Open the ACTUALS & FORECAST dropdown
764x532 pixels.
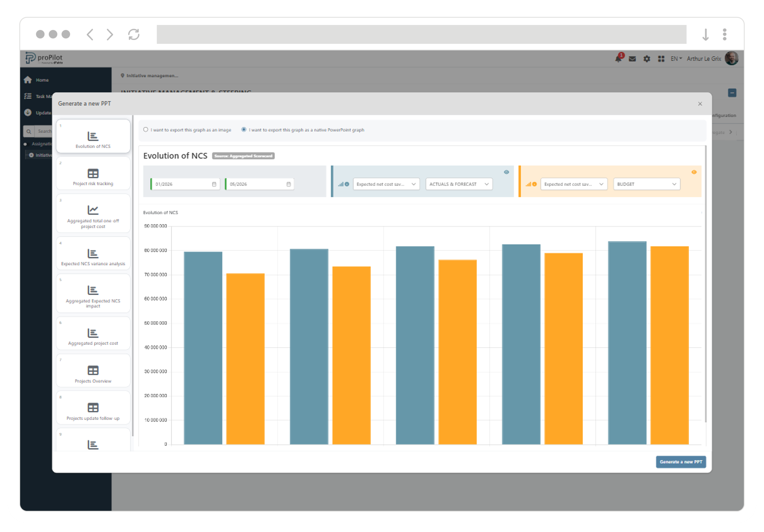[459, 184]
